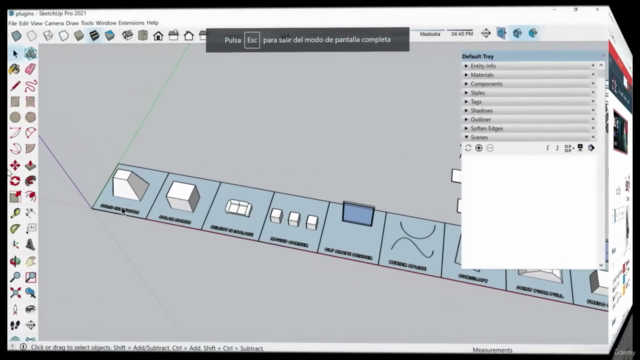
Task: Select the Dimension tool
Action: (x=30, y=213)
